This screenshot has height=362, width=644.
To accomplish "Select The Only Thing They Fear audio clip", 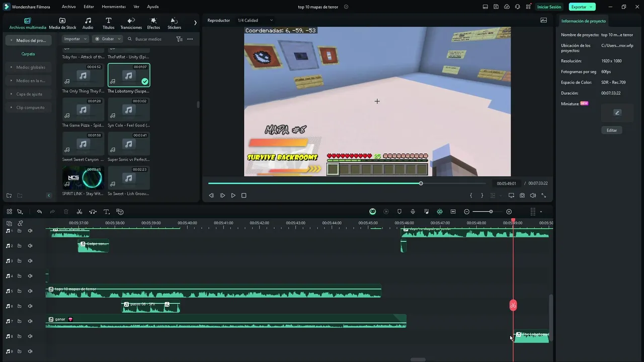I will tap(83, 75).
